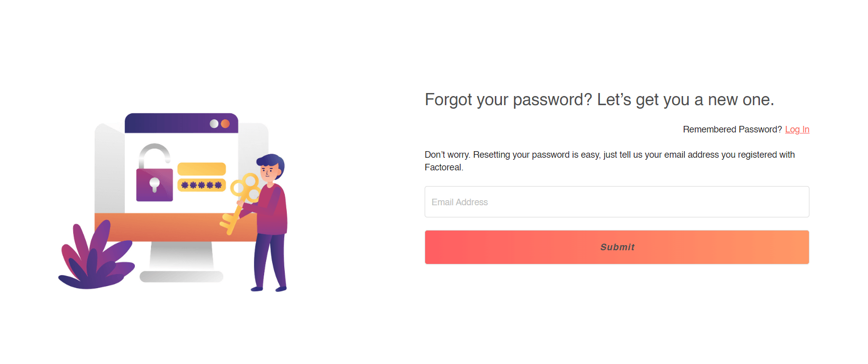Select the padlock icon in the illustration

point(154,186)
